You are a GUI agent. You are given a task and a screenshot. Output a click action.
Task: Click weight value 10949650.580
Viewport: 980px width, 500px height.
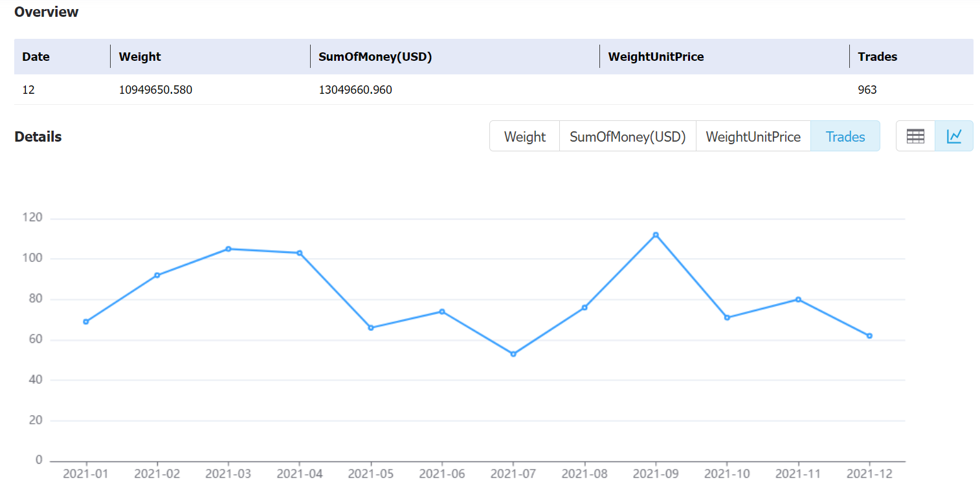[x=155, y=90]
